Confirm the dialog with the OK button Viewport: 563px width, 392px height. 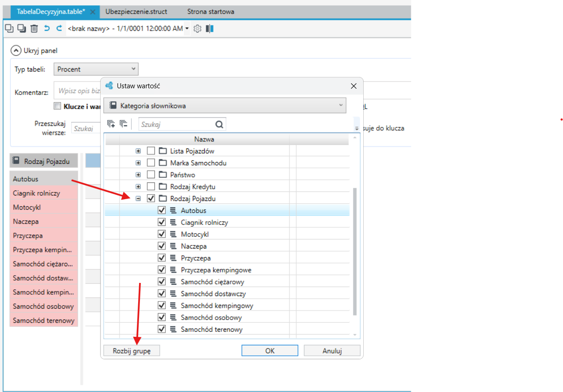[269, 351]
